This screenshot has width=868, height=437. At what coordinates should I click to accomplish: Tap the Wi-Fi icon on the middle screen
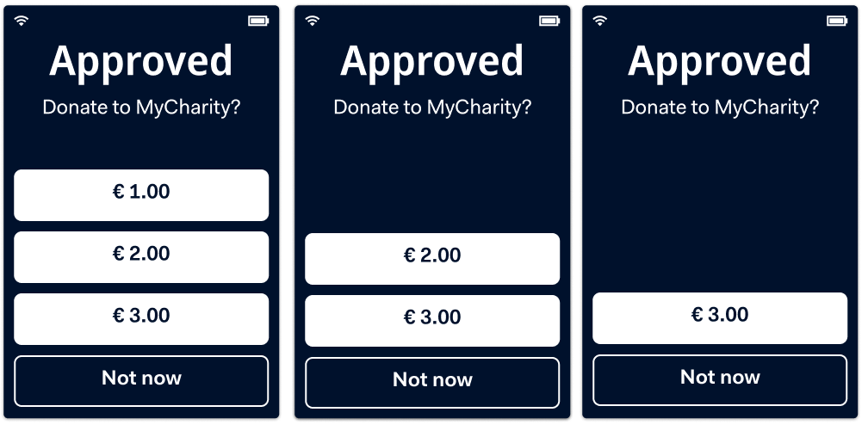(x=313, y=21)
